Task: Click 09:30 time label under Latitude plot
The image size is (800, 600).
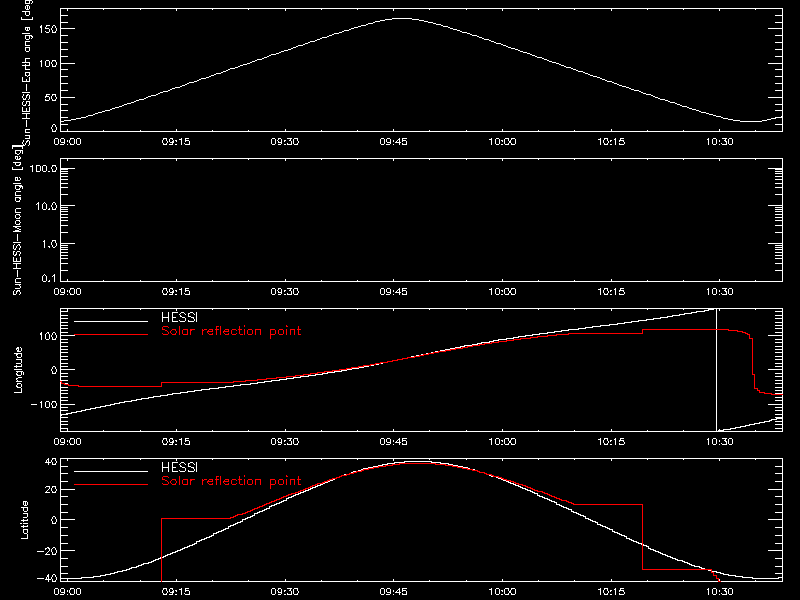Action: 285,592
